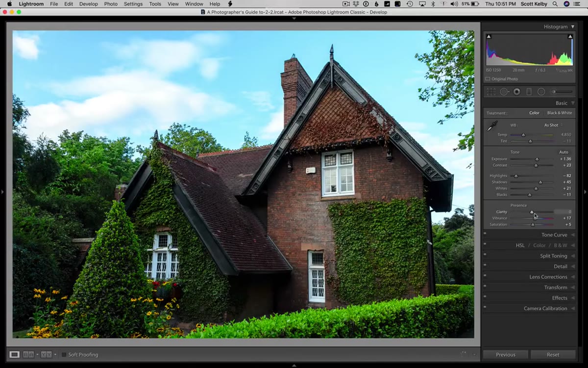
Task: Select the White Balance eyedropper tool
Action: (x=492, y=126)
